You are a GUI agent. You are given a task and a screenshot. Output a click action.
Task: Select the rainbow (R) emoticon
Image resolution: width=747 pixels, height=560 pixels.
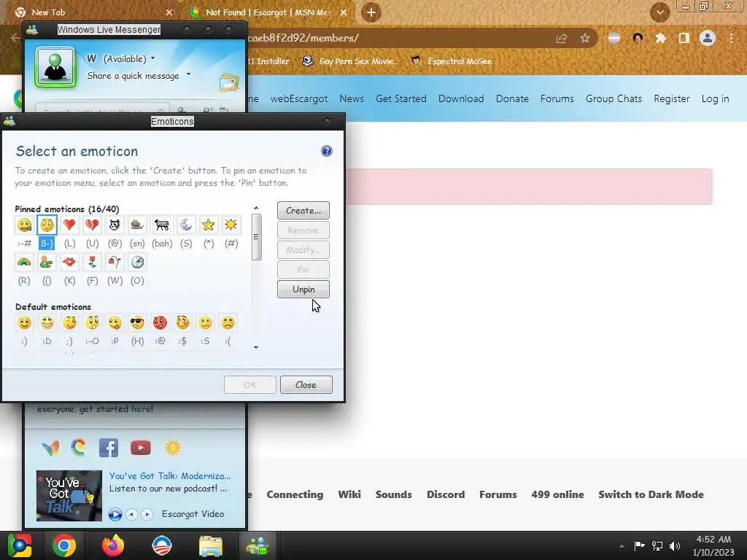point(24,262)
